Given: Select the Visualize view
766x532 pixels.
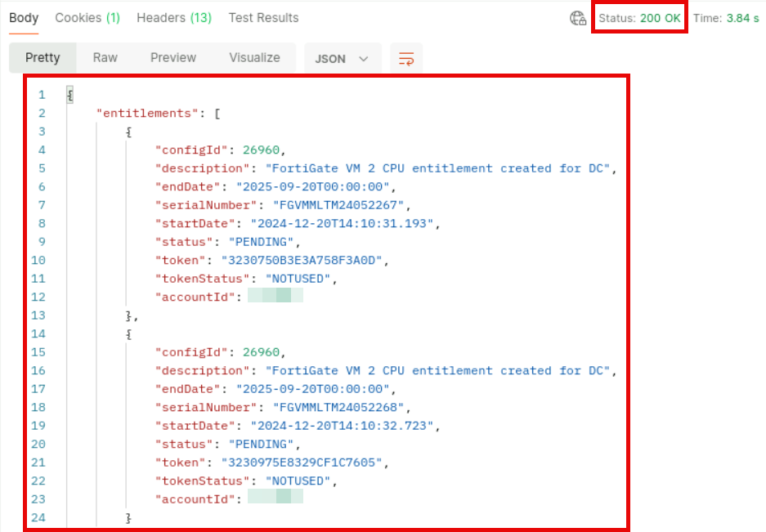Looking at the screenshot, I should point(254,58).
